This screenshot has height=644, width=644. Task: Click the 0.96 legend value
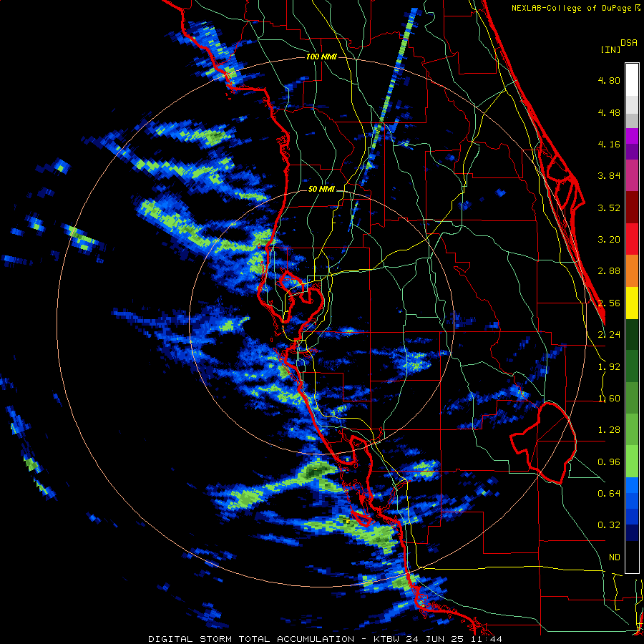[609, 462]
